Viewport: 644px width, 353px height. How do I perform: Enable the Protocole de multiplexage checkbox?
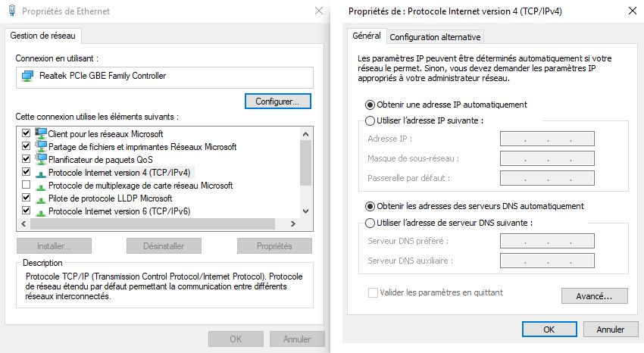coord(27,186)
